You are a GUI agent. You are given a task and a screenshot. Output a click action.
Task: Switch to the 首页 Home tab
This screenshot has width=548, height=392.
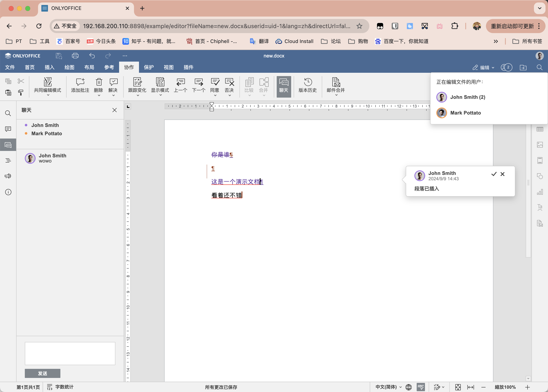click(x=30, y=67)
